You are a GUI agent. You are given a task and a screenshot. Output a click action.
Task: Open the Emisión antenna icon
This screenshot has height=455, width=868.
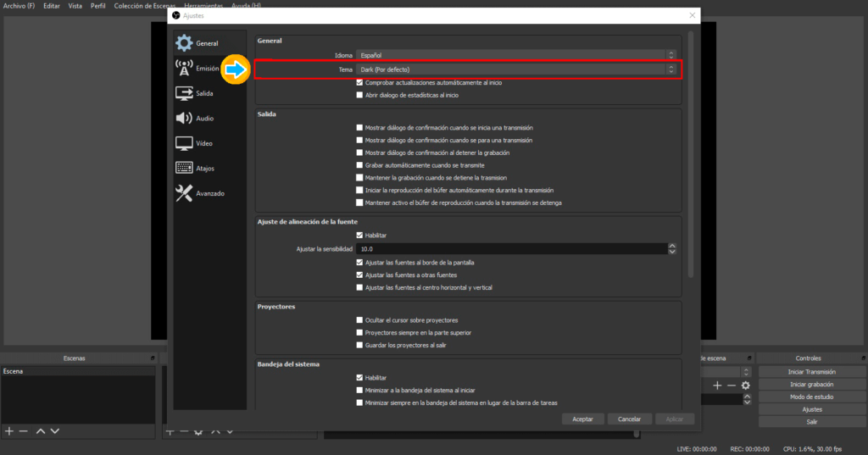[184, 68]
